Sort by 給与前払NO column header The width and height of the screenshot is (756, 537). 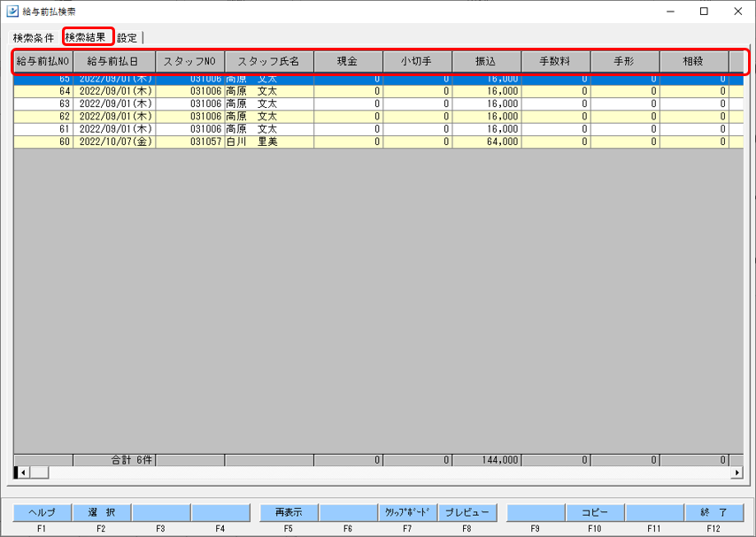point(43,62)
